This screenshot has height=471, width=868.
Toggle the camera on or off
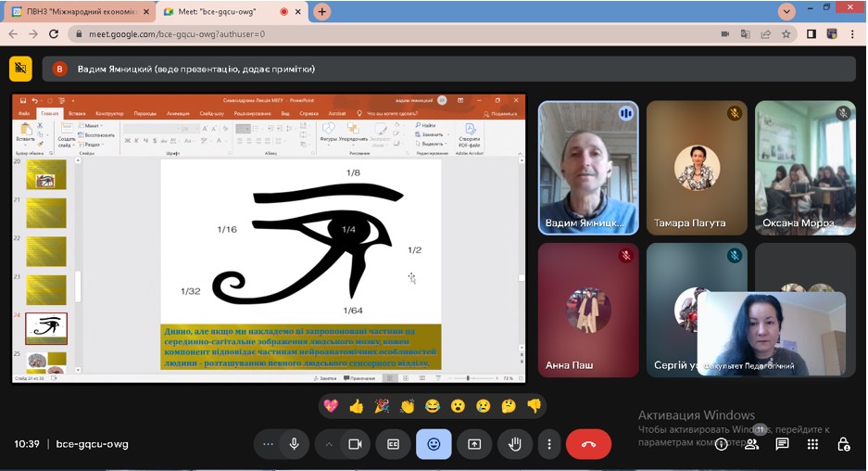(355, 444)
